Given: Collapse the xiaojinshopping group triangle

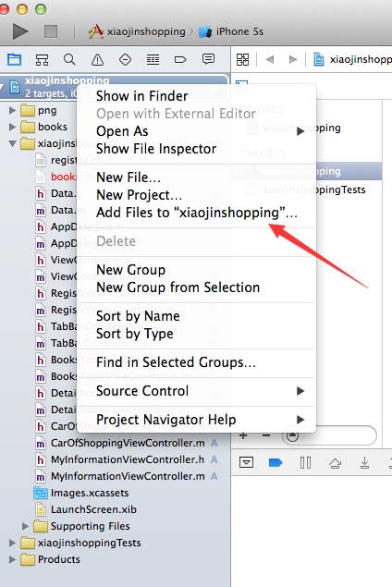Looking at the screenshot, I should 12,143.
